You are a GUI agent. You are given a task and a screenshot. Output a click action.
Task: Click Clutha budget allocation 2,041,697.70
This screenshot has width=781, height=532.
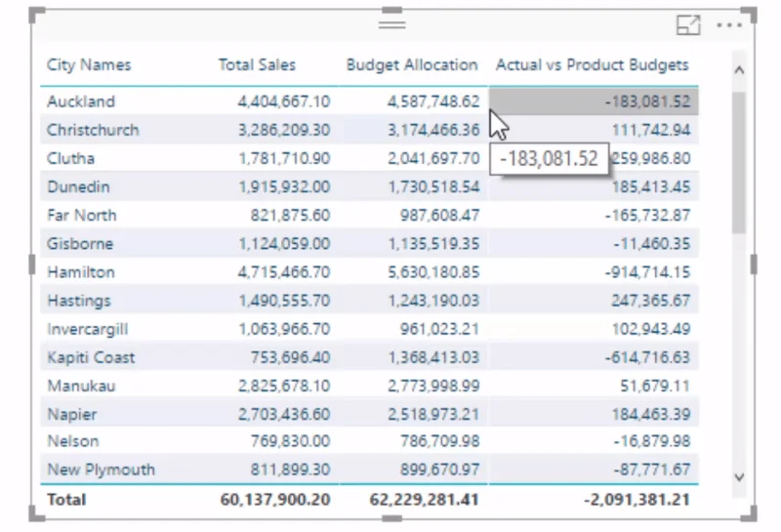(x=433, y=158)
